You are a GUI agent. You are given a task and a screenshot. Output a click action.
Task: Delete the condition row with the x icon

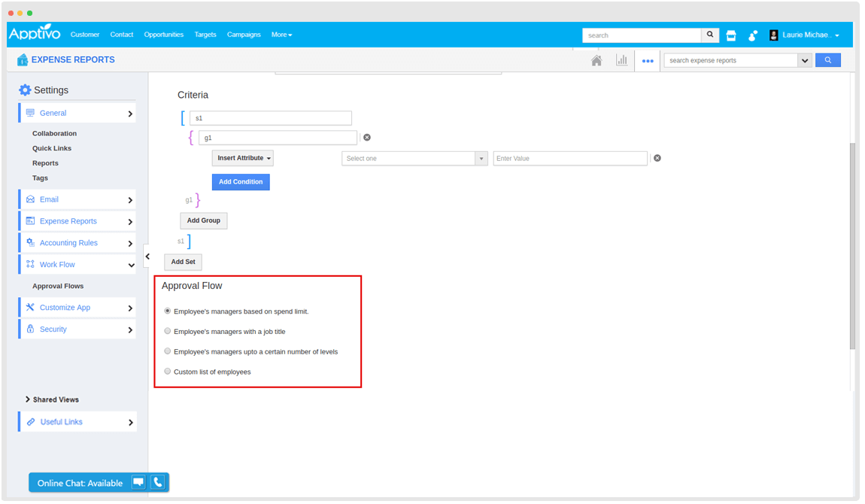(657, 159)
